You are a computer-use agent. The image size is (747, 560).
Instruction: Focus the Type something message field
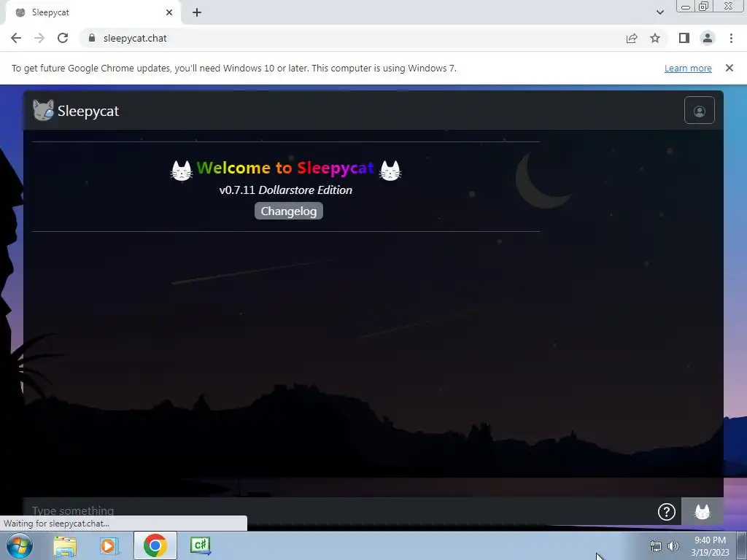pos(341,511)
